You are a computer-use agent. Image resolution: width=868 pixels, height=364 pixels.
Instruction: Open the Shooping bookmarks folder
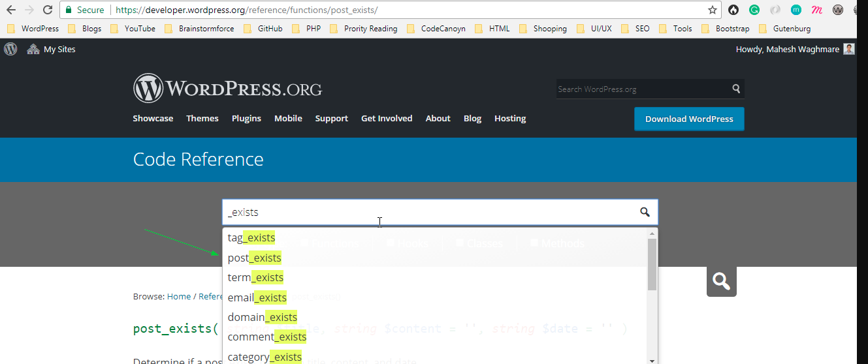[x=543, y=29]
